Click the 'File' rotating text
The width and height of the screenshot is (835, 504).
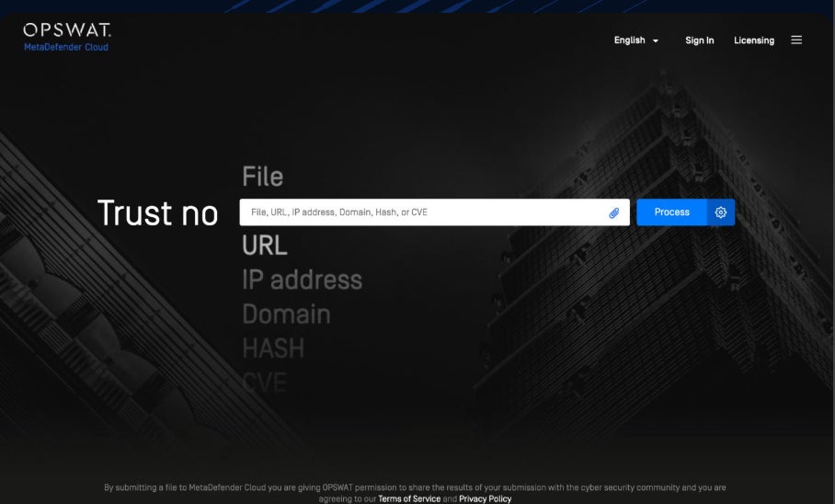262,177
